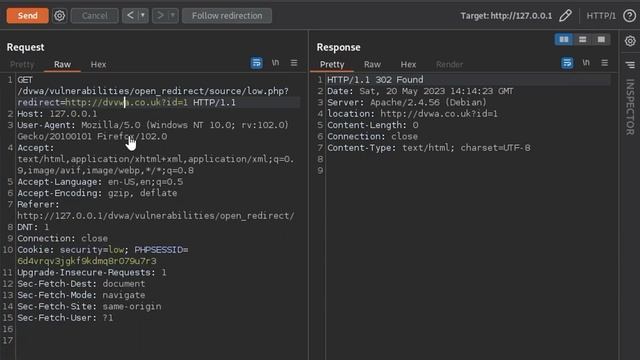Switch Request view to the Pretty tab
The image size is (640, 360).
tap(22, 64)
